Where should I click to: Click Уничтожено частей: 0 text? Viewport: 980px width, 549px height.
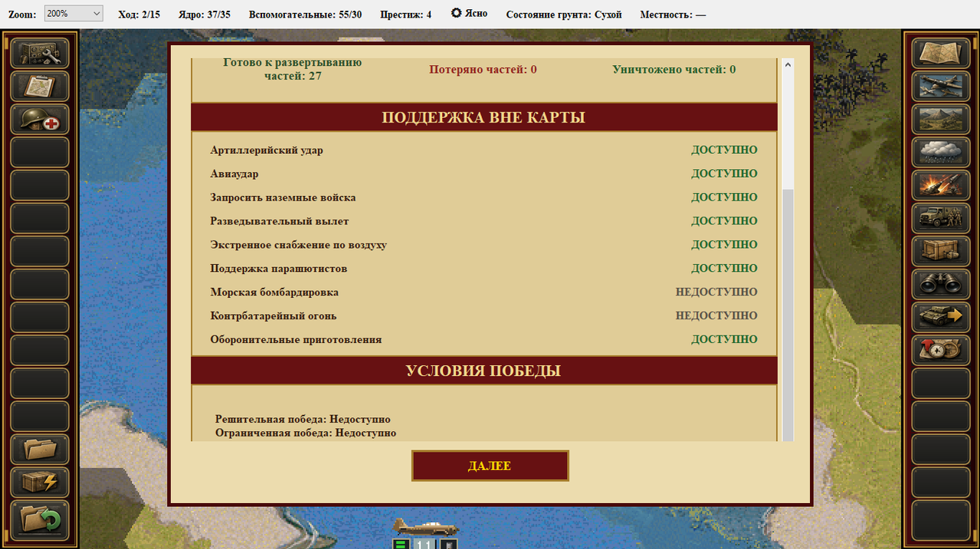pos(674,70)
